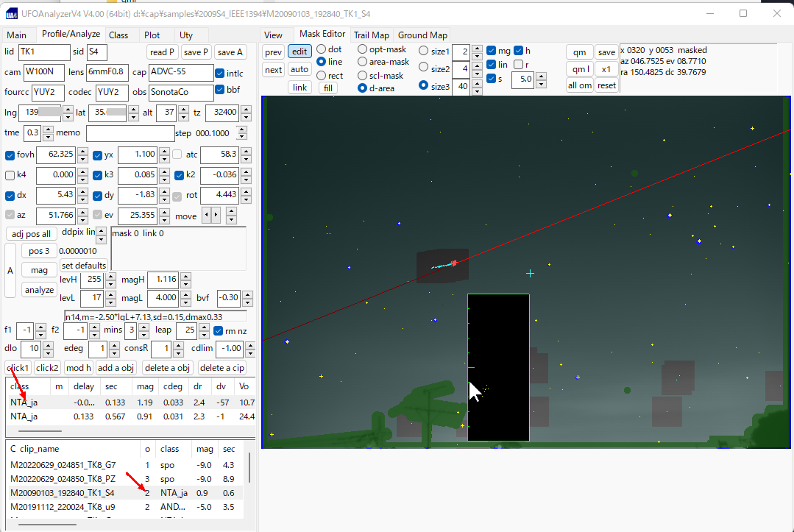Open the Plot tab

pyautogui.click(x=152, y=35)
